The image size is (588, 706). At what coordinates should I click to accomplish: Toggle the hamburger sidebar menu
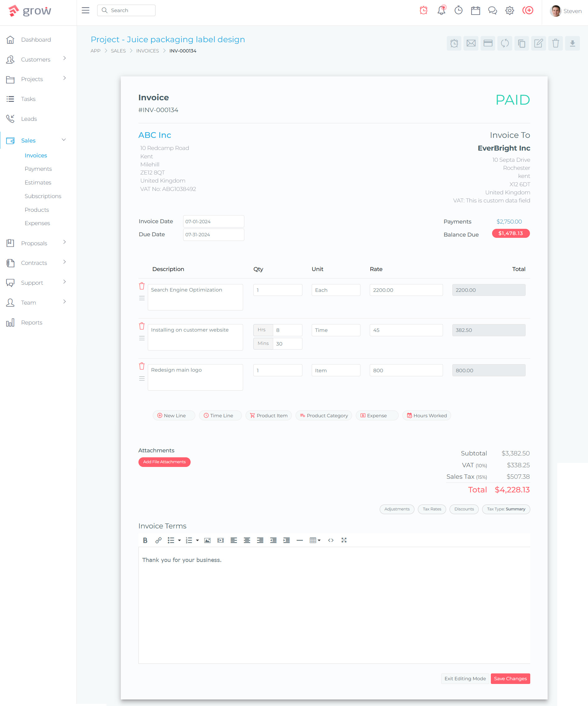click(85, 11)
